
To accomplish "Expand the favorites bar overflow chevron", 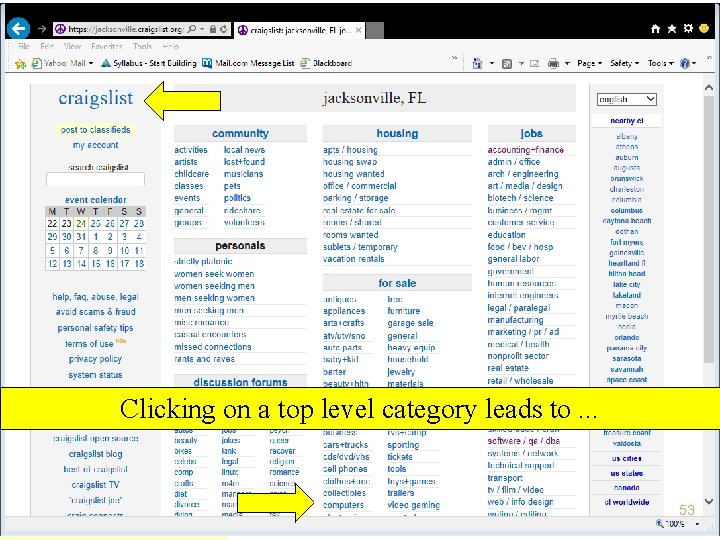I will (x=454, y=58).
